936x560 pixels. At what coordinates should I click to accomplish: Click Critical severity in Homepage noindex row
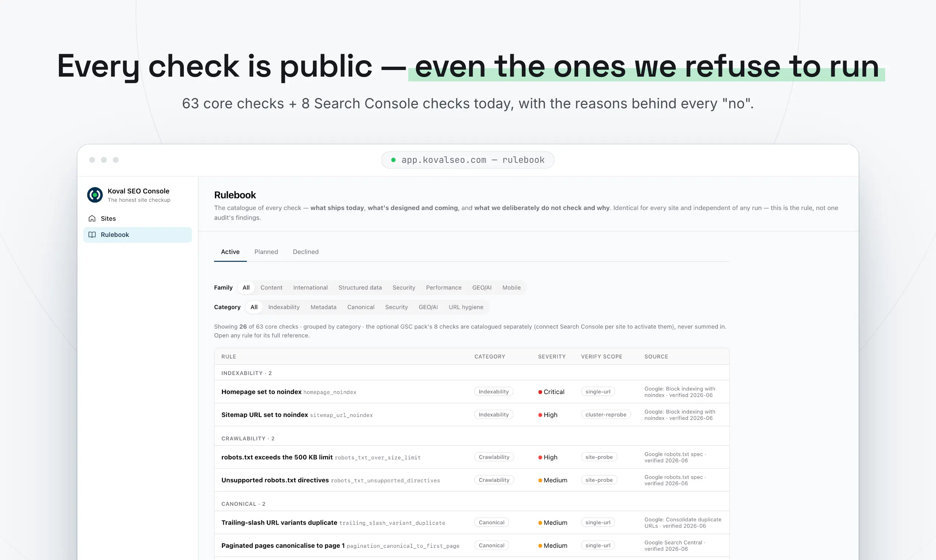click(551, 392)
